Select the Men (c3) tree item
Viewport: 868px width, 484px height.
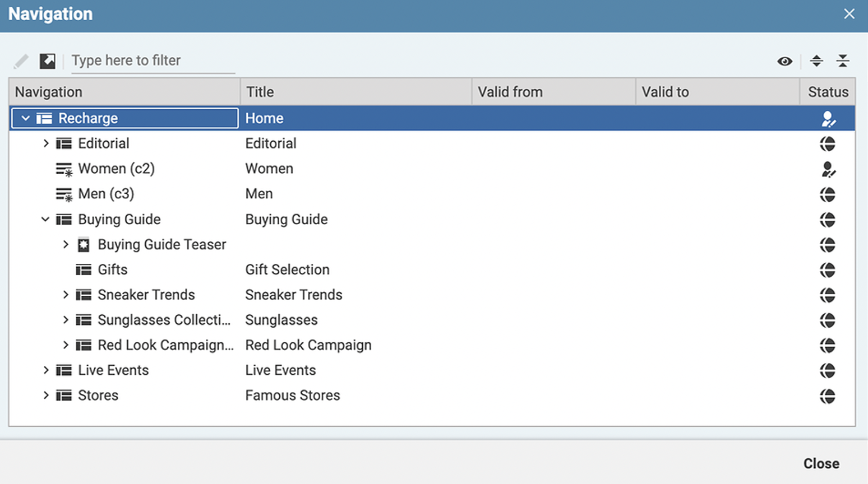[x=106, y=194]
